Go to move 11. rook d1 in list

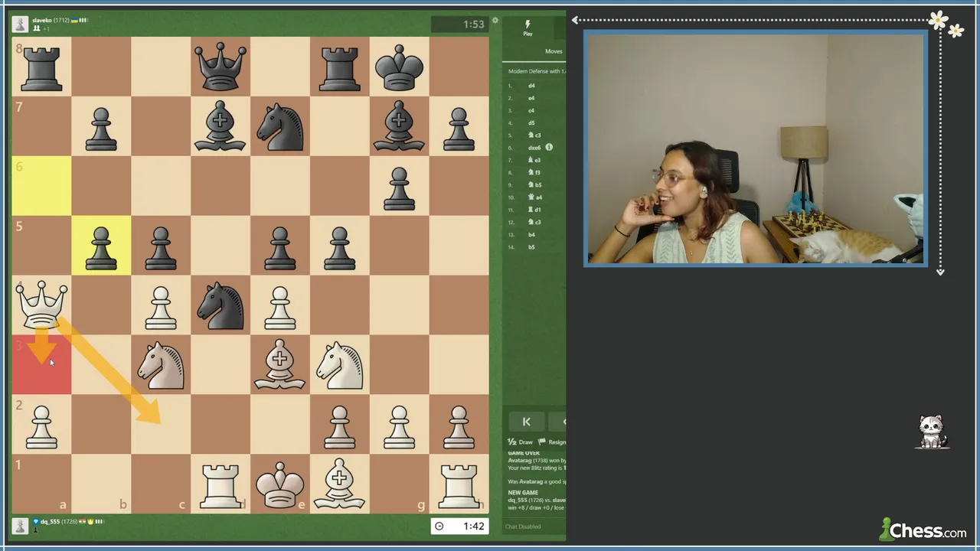(534, 210)
